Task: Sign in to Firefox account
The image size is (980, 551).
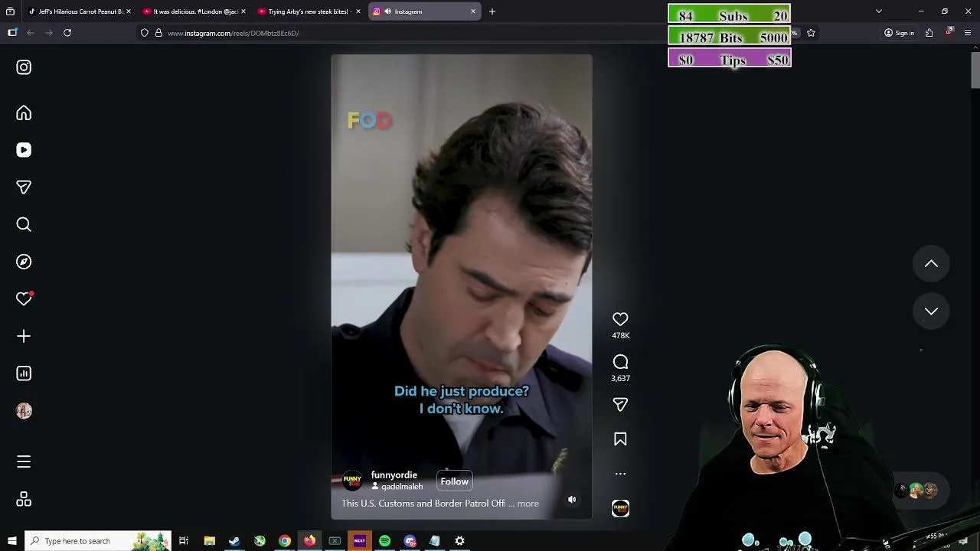Action: [x=899, y=33]
